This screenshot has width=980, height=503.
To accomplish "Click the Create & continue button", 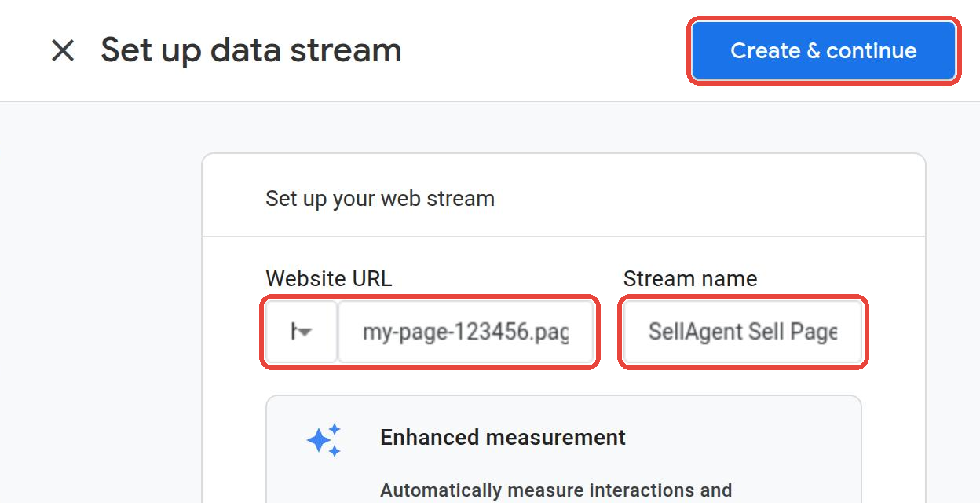I will 824,50.
